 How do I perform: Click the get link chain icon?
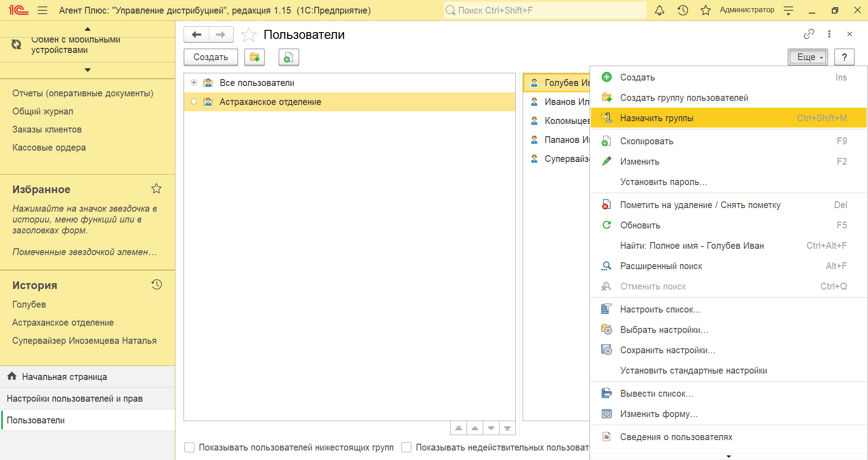(809, 34)
